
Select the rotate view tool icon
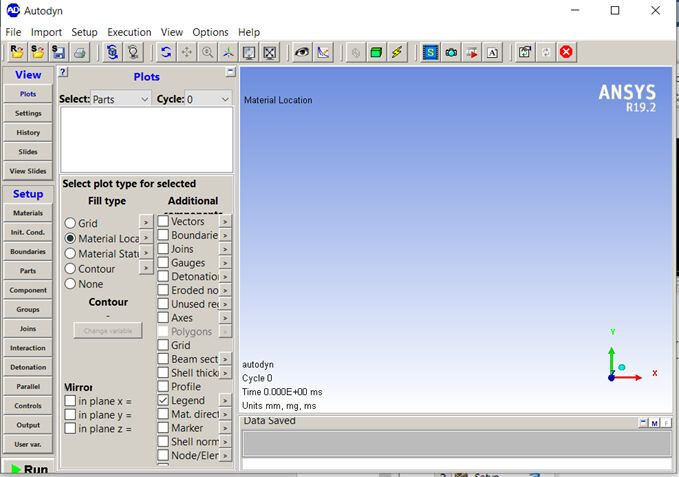pyautogui.click(x=165, y=52)
